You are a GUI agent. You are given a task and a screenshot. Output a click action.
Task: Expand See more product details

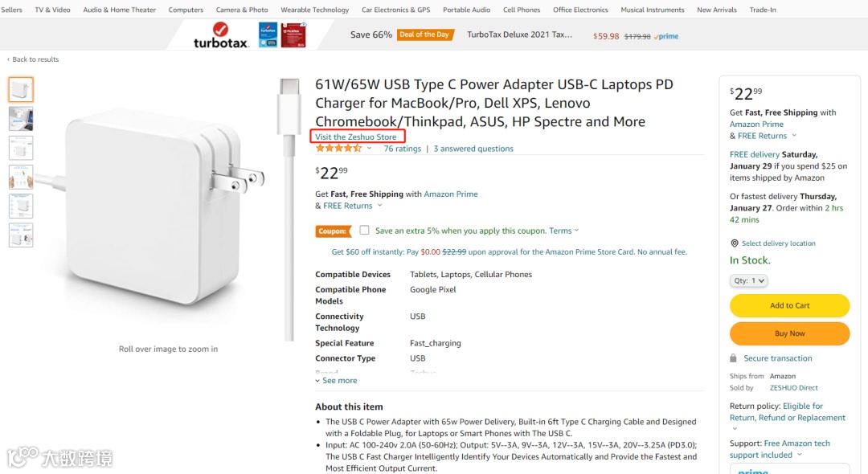[x=337, y=381]
